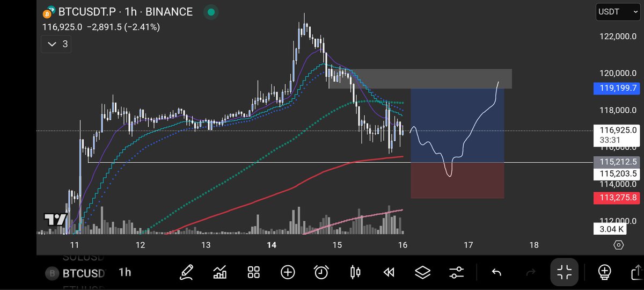
Task: Click date 17 on the time axis
Action: (468, 245)
